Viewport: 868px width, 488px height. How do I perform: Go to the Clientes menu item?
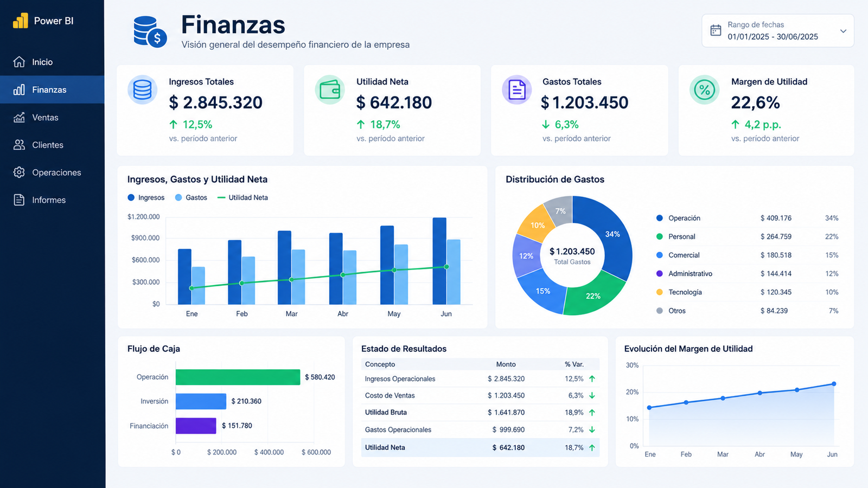point(52,145)
